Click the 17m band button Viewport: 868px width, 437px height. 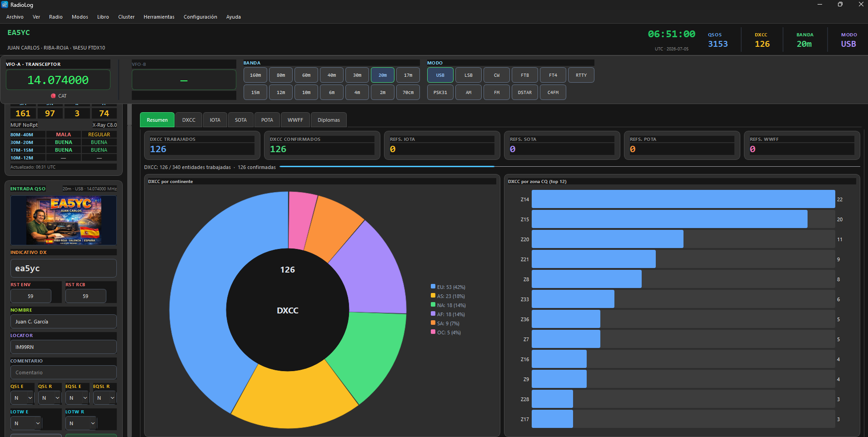408,75
